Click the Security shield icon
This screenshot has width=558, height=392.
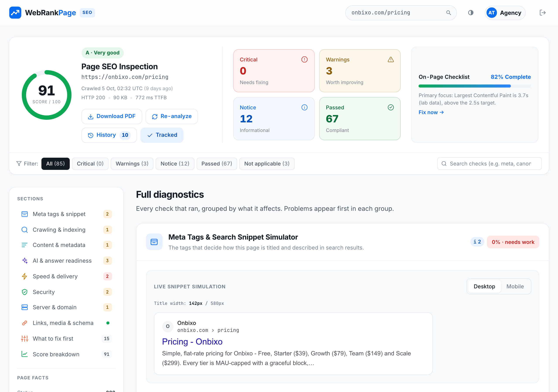pos(25,292)
